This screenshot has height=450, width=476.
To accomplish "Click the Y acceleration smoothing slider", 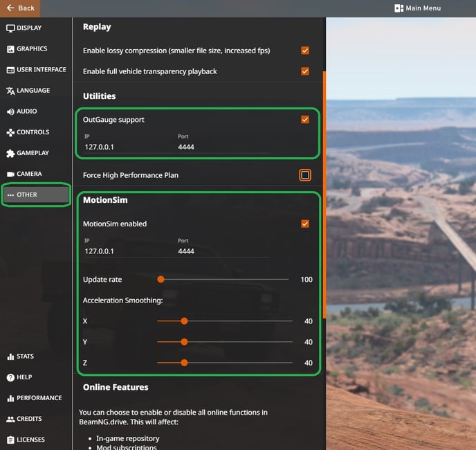I will pyautogui.click(x=225, y=342).
